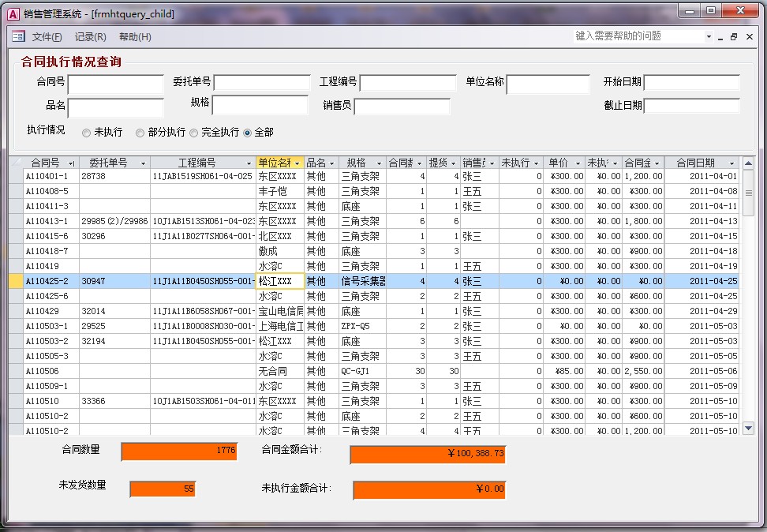Viewport: 767px width, 532px height.
Task: Open 未执行 column filter dropdown
Action: point(536,163)
